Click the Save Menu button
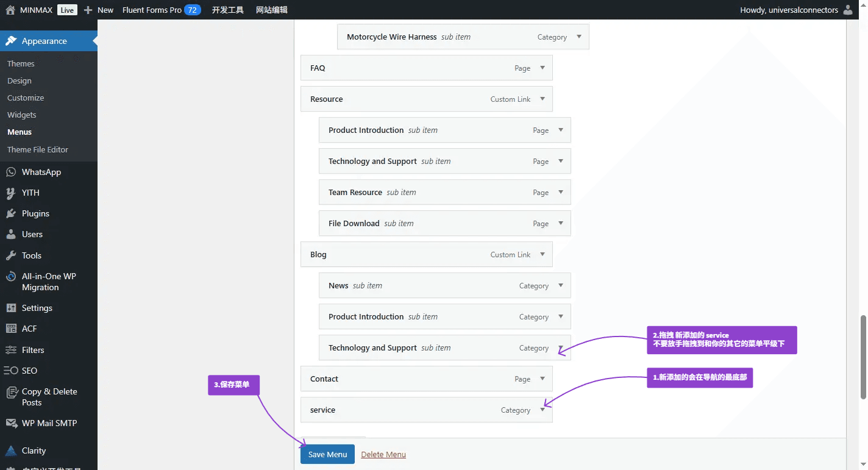 [x=327, y=454]
